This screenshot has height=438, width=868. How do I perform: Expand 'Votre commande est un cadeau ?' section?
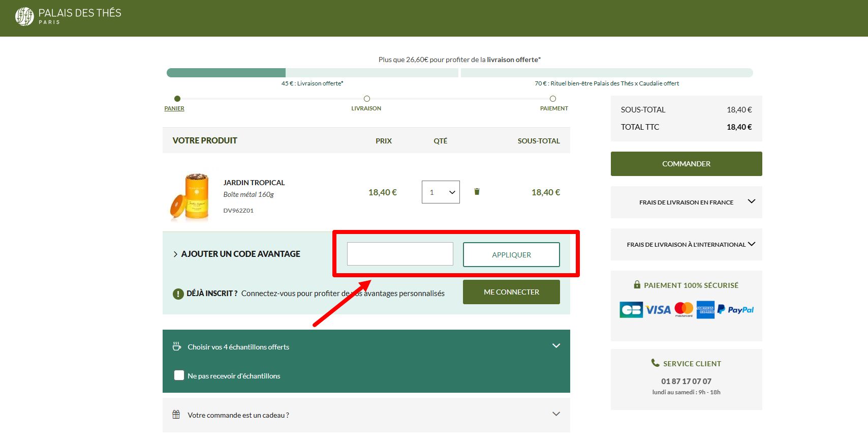click(366, 415)
